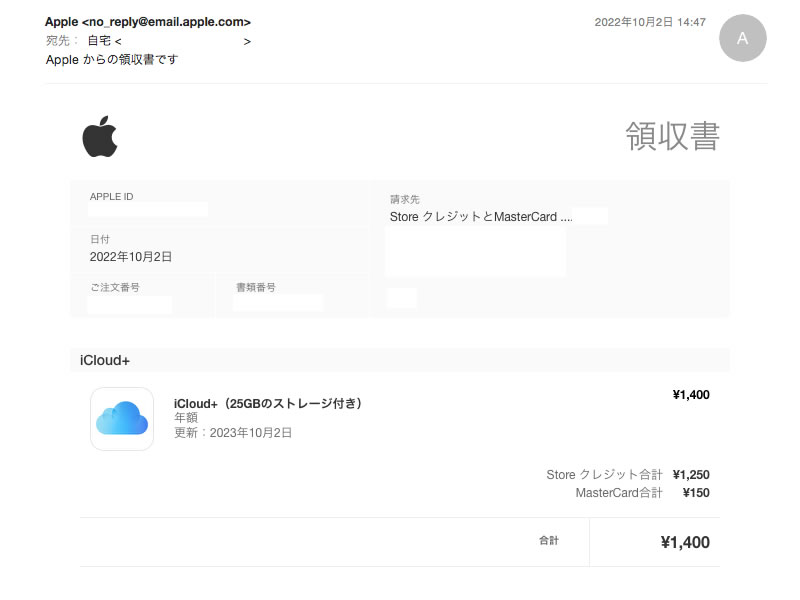The image size is (800, 600).
Task: Click the email timestamp 2022年10月2日 14:47
Action: tap(650, 22)
